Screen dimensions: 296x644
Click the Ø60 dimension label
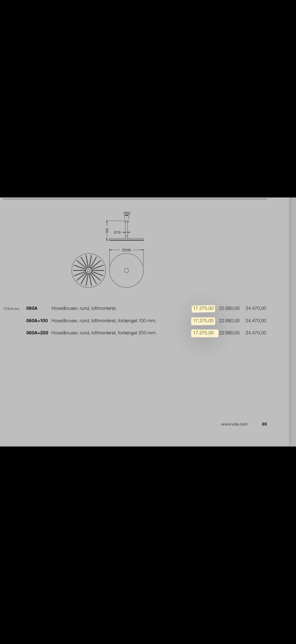point(127,213)
